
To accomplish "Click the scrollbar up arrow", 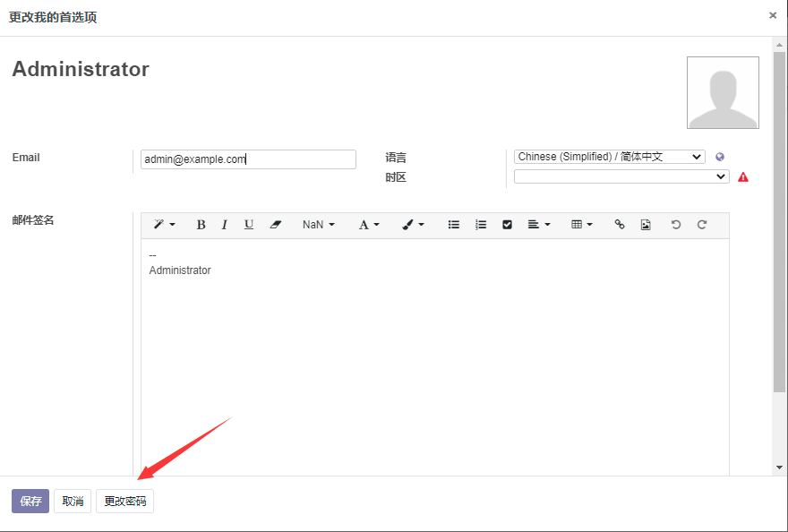I will [x=779, y=45].
